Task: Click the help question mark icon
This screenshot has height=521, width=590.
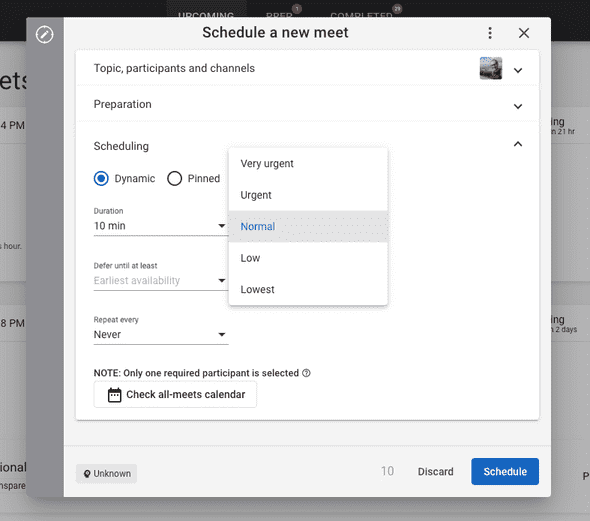Action: [306, 373]
